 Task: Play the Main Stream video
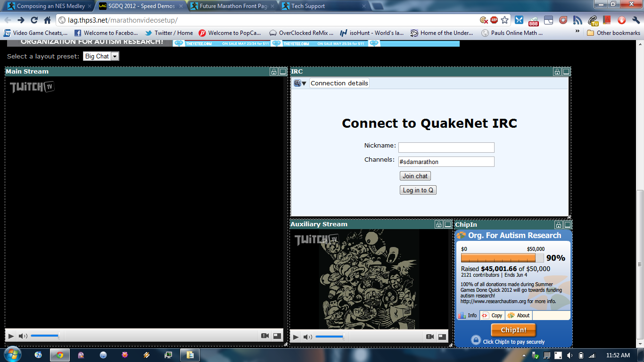click(11, 336)
